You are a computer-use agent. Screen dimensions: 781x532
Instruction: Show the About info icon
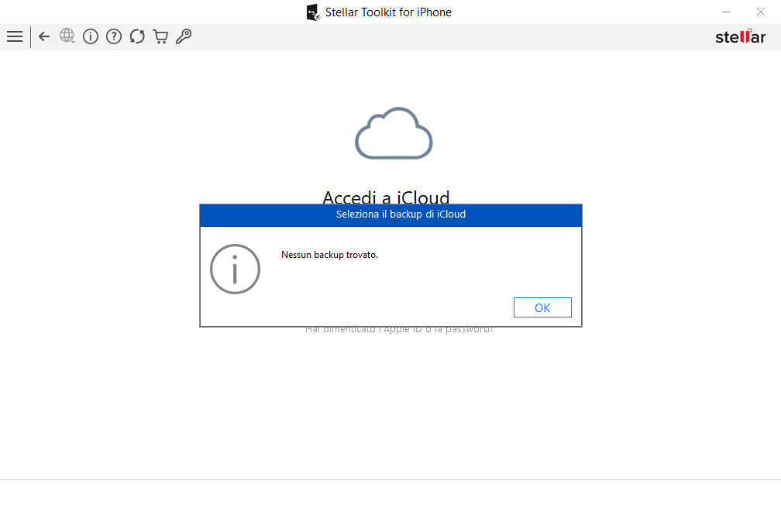coord(91,36)
